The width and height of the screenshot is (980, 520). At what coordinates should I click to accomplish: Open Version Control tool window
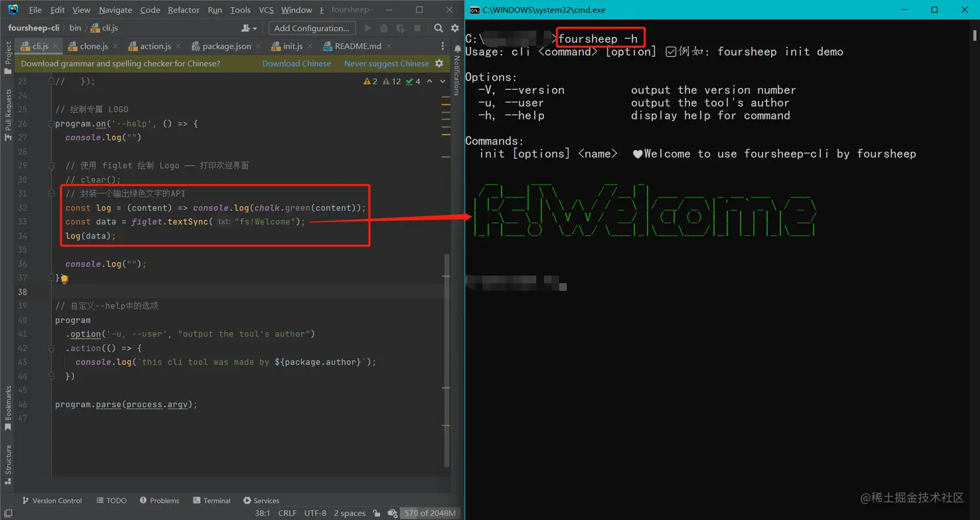(x=52, y=501)
